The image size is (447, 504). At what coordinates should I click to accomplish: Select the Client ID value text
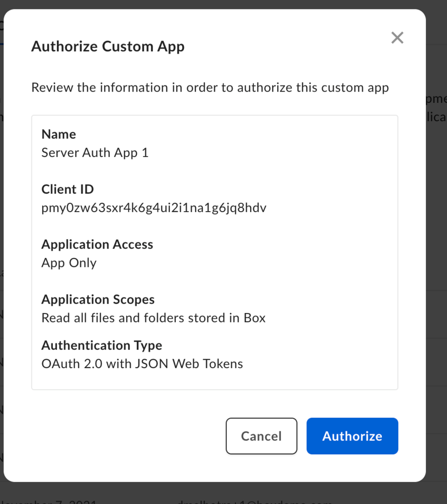click(x=154, y=208)
